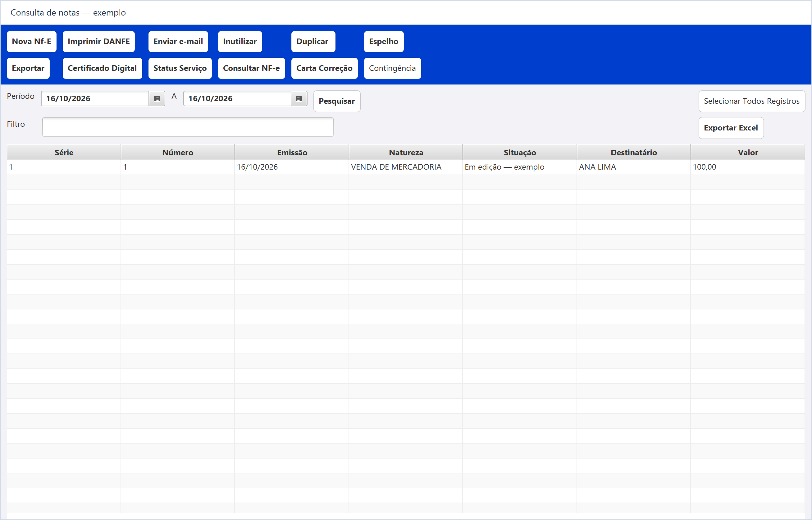Click Consultar NF-e button
Viewport: 812px width, 520px height.
click(x=251, y=68)
